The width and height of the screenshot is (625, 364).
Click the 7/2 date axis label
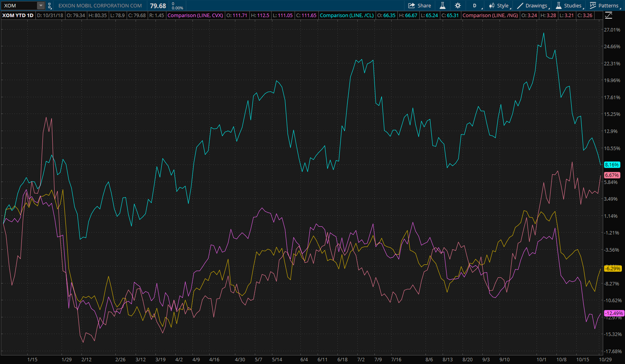tap(361, 359)
